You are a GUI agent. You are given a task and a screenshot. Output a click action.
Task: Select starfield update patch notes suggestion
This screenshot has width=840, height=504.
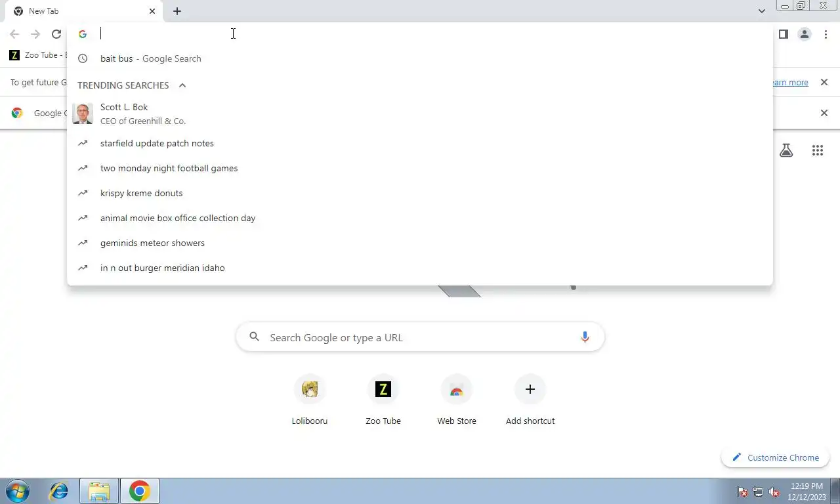(420, 143)
